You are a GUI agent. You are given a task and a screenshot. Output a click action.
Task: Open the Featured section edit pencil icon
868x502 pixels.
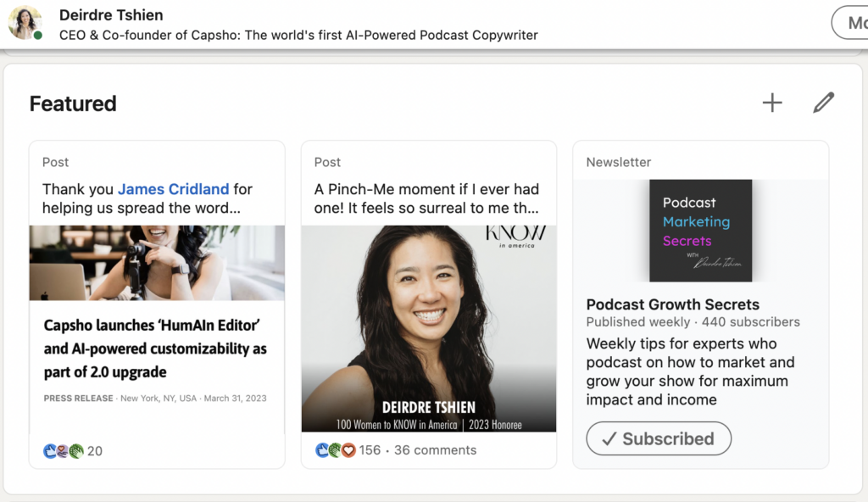823,102
